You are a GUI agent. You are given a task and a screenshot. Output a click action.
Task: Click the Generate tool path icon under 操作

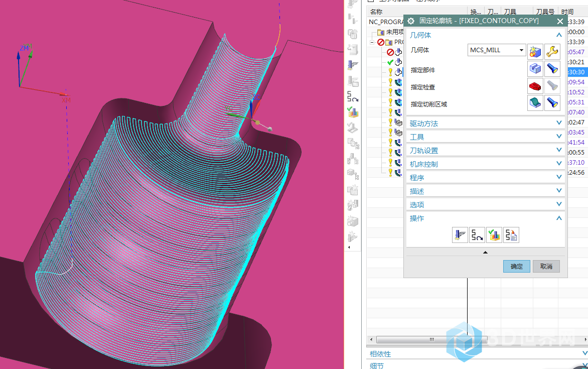[460, 235]
